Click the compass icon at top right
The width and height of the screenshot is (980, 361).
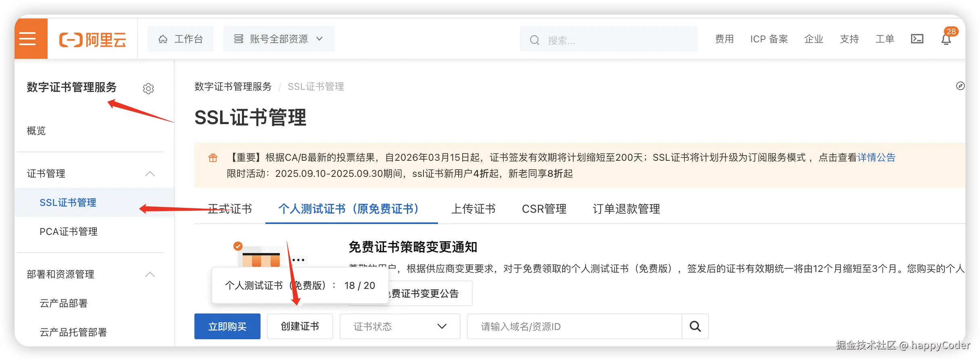click(961, 86)
